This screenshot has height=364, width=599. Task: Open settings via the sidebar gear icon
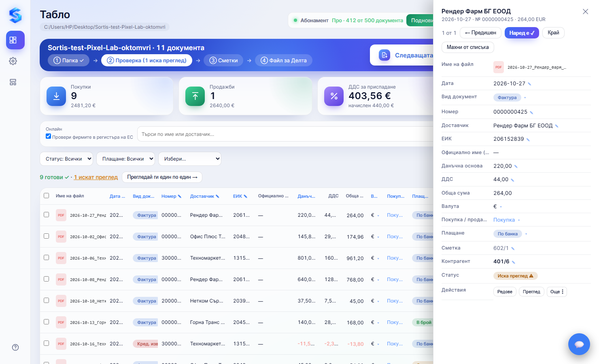click(x=13, y=61)
